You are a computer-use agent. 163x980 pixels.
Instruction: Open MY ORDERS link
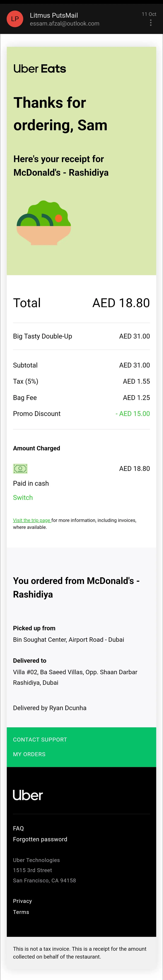[x=29, y=754]
